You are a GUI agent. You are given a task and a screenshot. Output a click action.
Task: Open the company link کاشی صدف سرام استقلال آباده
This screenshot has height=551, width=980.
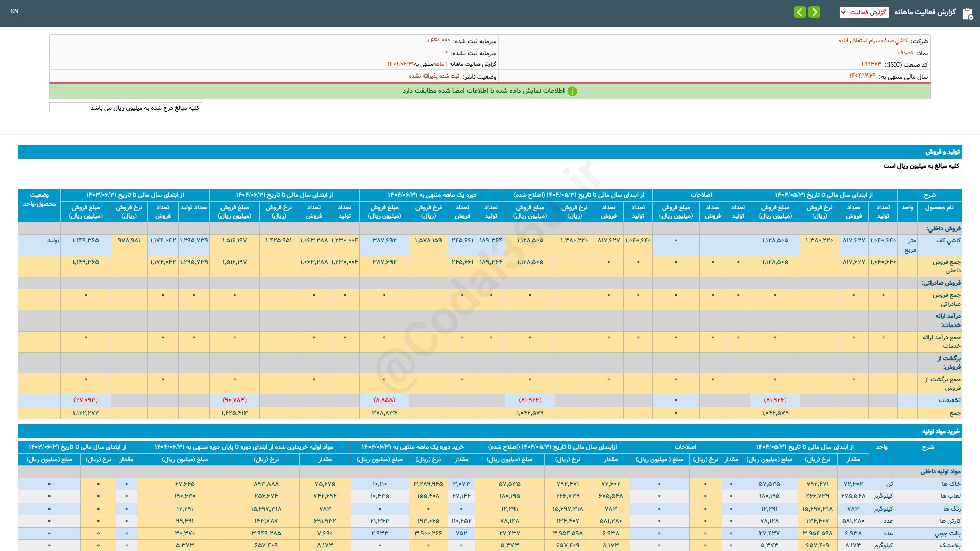873,41
